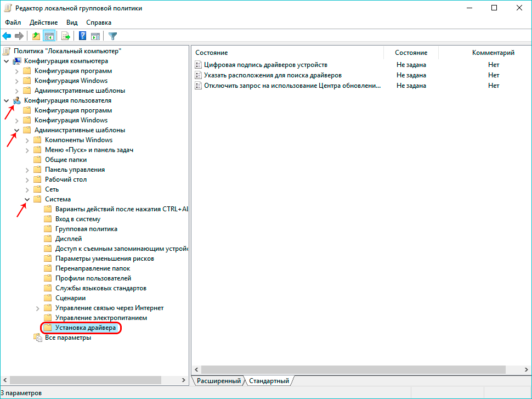Go back with the blue arrow toolbar icon

click(x=7, y=36)
